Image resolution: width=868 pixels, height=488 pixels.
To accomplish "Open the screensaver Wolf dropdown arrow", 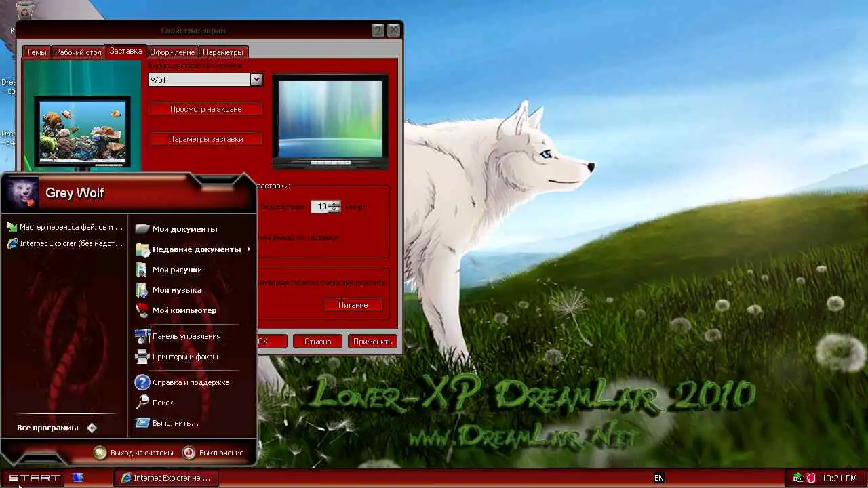I will [x=256, y=79].
